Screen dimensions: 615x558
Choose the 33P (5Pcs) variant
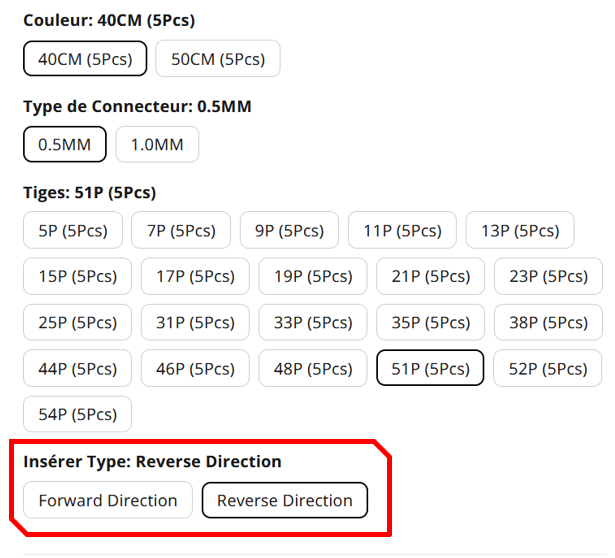[313, 322]
